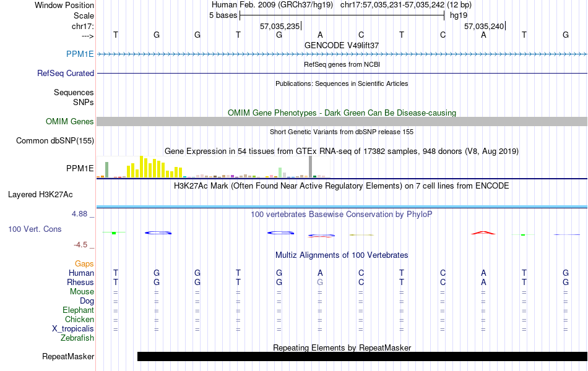The height and width of the screenshot is (371, 588).
Task: Click the 5 bases scale bar
Action: tap(342, 15)
